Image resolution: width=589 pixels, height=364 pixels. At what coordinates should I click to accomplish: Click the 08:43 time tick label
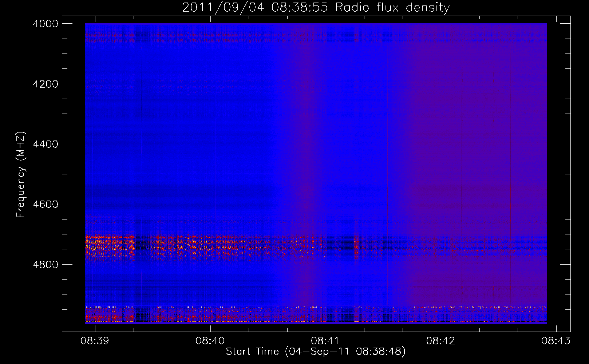tap(556, 341)
